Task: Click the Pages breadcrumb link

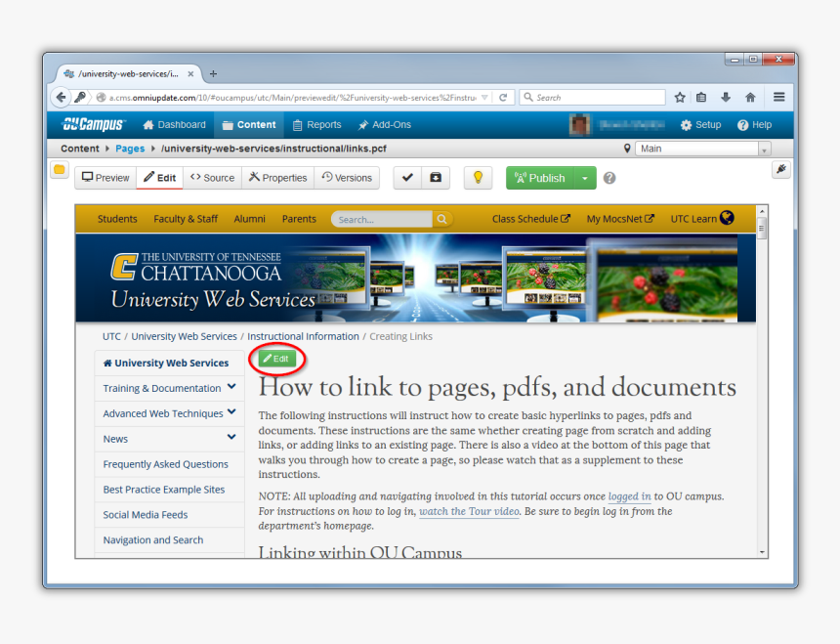Action: [x=130, y=149]
